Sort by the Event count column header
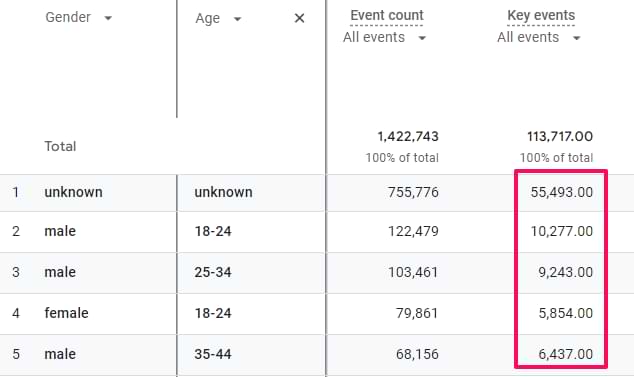Viewport: 634px width, 377px height. [x=387, y=15]
